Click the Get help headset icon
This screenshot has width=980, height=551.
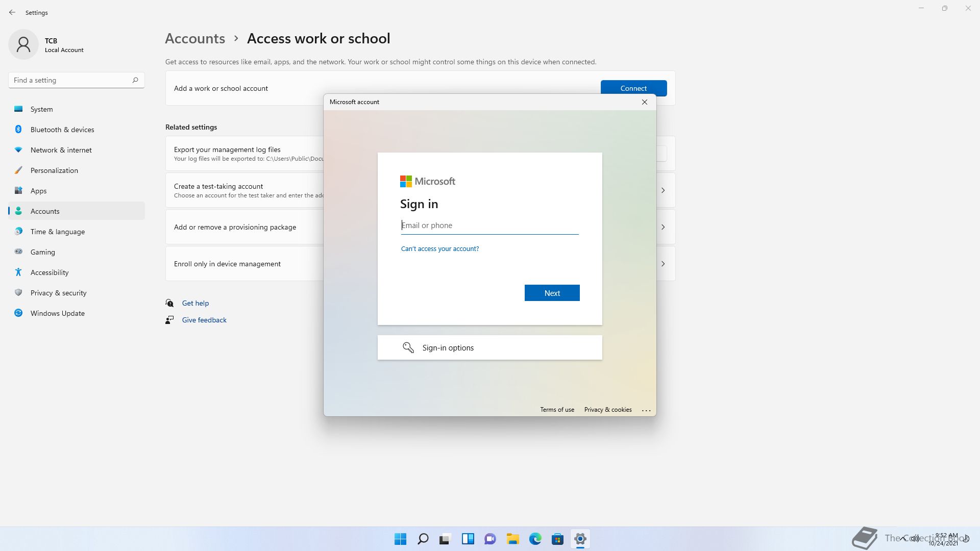pyautogui.click(x=169, y=303)
